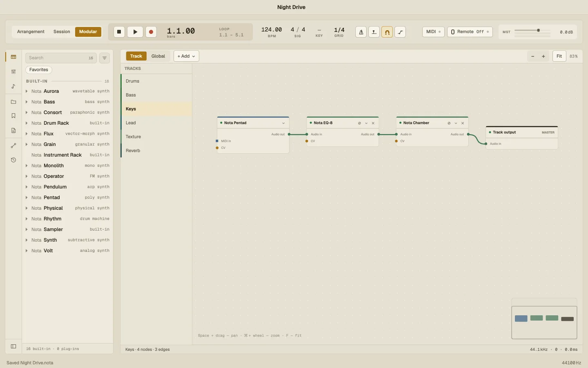Open the history clock sidebar icon

(13, 160)
